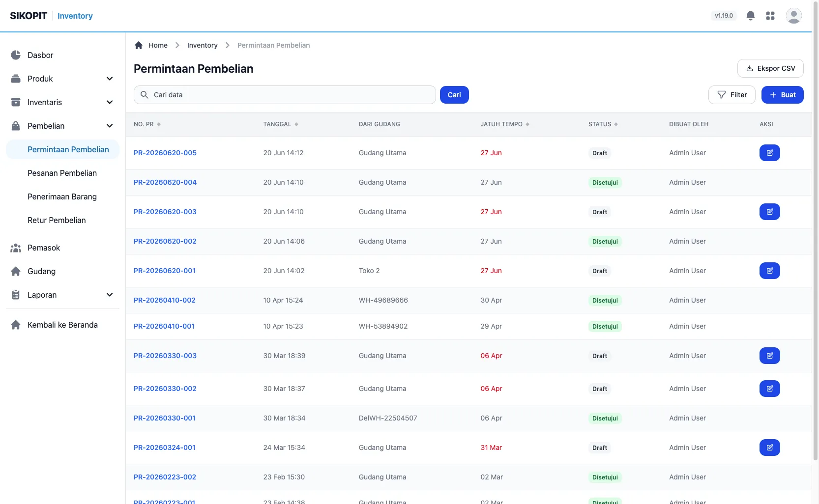Sort by JATUH TEMPO column
Screen dimensions: 819x504
tap(505, 124)
